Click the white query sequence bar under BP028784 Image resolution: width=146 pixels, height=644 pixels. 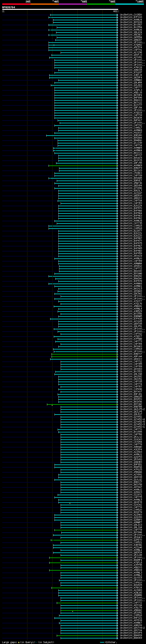pos(60,10)
